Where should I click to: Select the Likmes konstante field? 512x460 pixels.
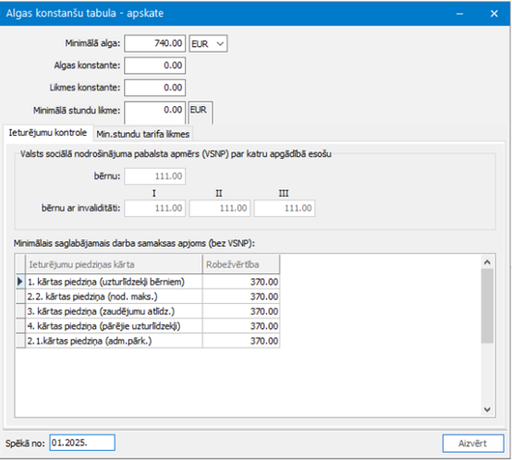pos(155,88)
